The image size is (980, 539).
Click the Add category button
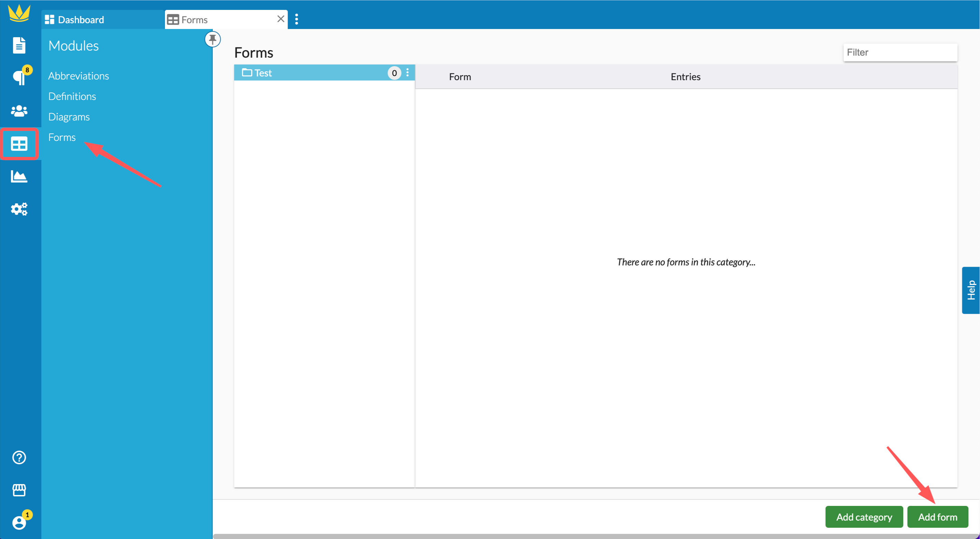[x=864, y=517]
